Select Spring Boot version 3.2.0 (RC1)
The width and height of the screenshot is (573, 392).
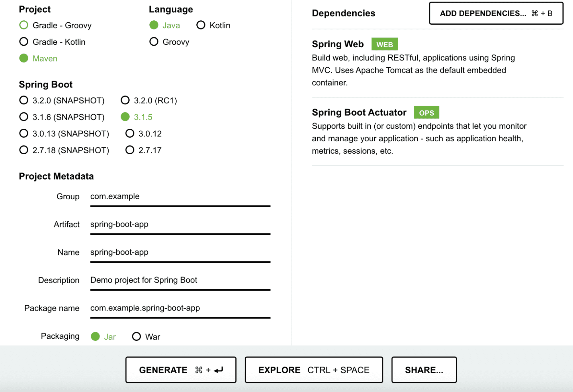pyautogui.click(x=125, y=100)
